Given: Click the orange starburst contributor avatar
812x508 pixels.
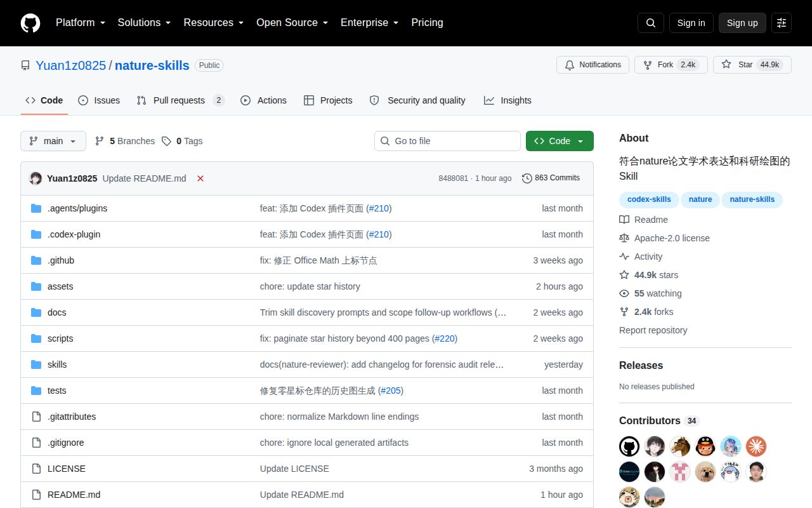Looking at the screenshot, I should click(756, 446).
